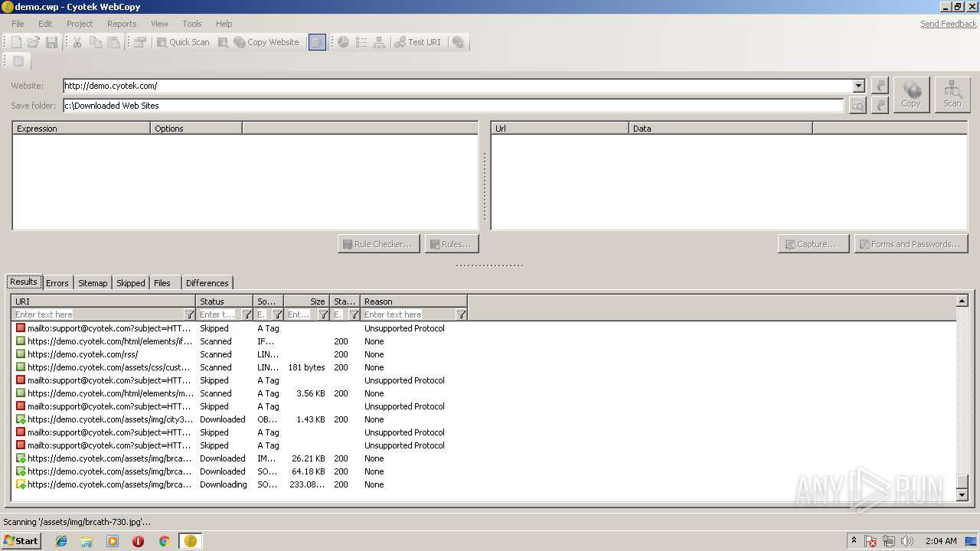This screenshot has height=551, width=980.
Task: Click the Paste clipboard icon
Action: pos(113,42)
